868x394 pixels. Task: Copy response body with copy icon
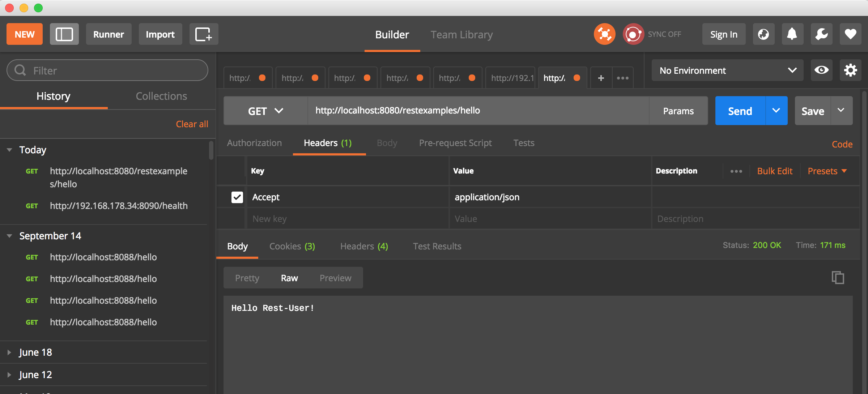[x=838, y=278]
